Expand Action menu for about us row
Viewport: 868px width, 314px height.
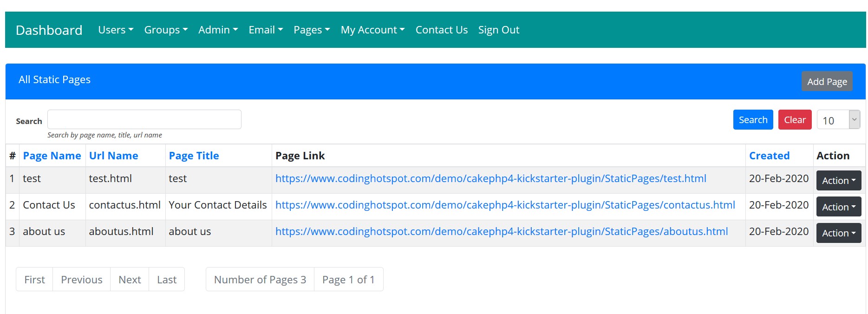[x=838, y=233]
